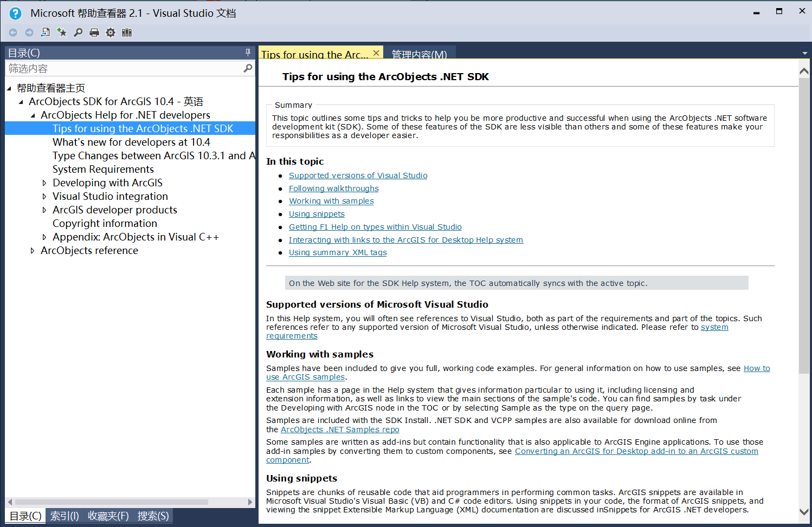Expand the Developing with ArcGIS node
Viewport: 812px width, 527px height.
tap(44, 183)
